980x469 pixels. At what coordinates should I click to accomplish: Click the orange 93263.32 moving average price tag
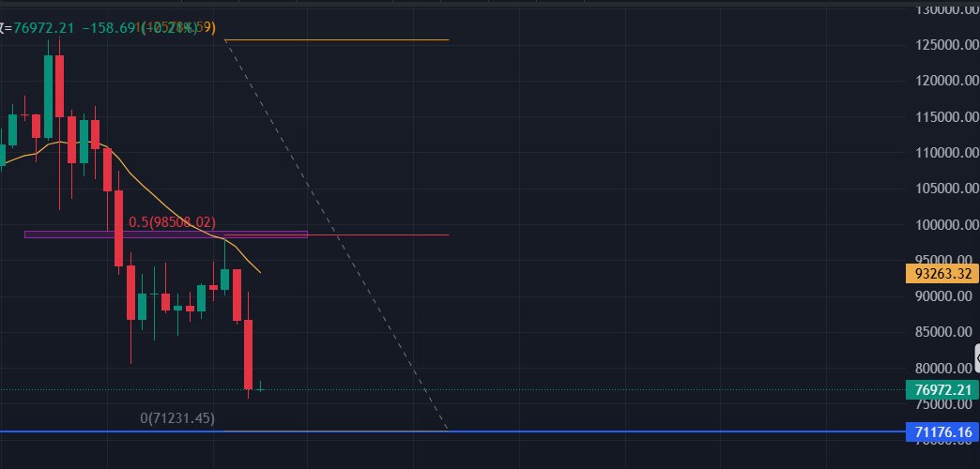(x=942, y=274)
